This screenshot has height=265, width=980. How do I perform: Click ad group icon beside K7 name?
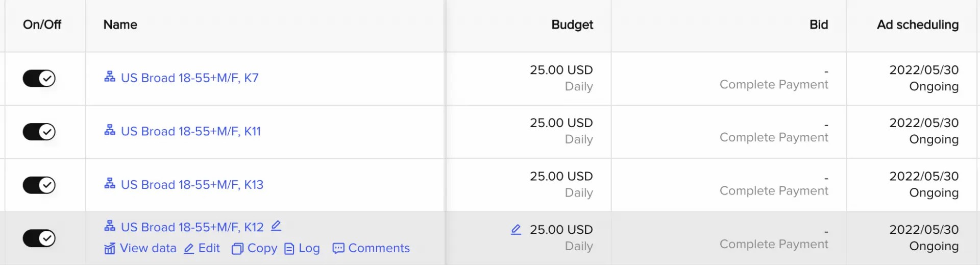(109, 77)
